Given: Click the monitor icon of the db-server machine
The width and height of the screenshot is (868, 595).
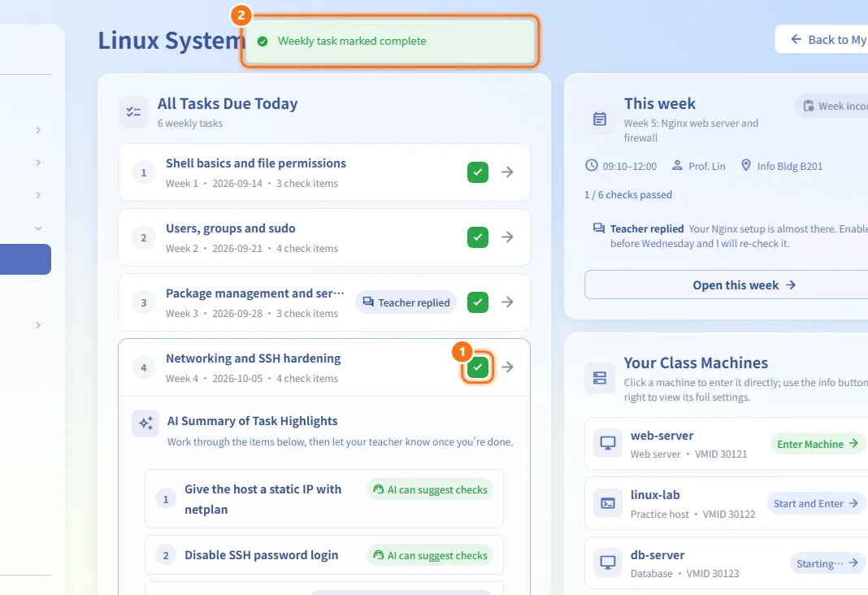Looking at the screenshot, I should tap(608, 563).
